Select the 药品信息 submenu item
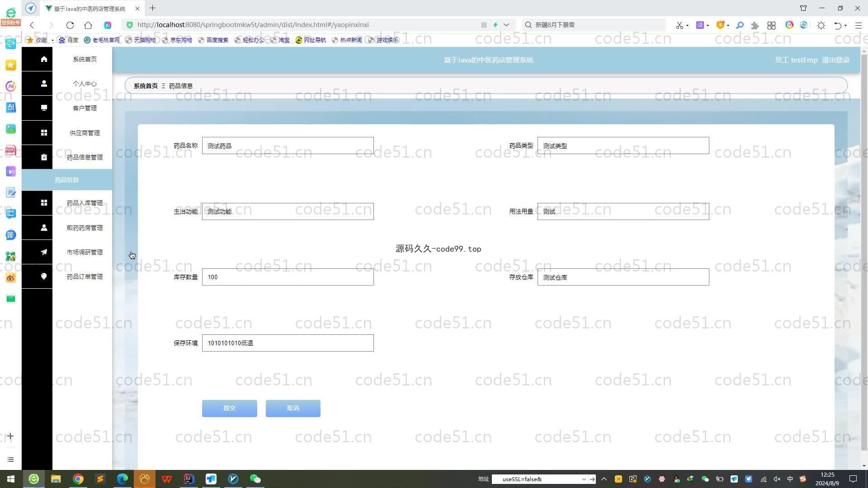The width and height of the screenshot is (868, 488). (67, 180)
